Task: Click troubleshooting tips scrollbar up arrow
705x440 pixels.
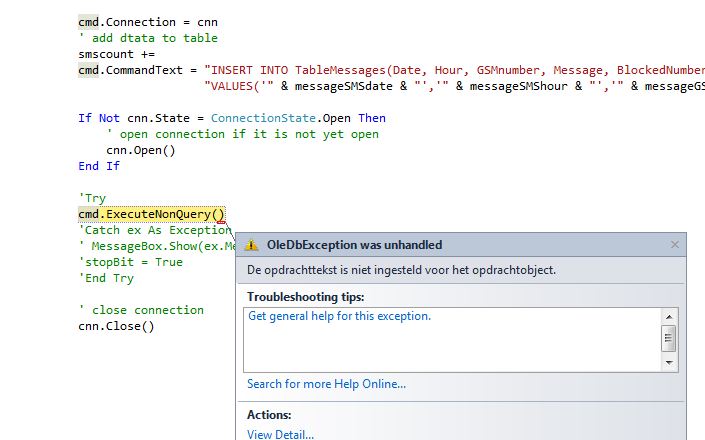Action: 669,316
